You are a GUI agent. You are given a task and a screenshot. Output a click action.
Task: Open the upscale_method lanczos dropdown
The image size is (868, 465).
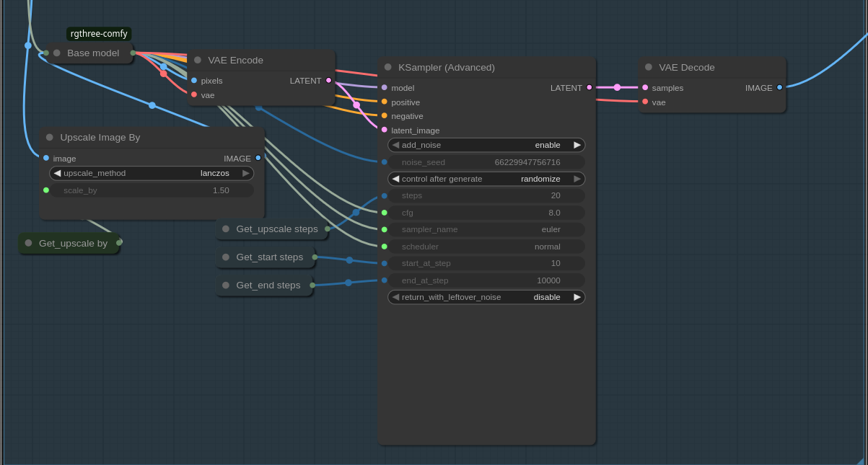click(x=152, y=173)
